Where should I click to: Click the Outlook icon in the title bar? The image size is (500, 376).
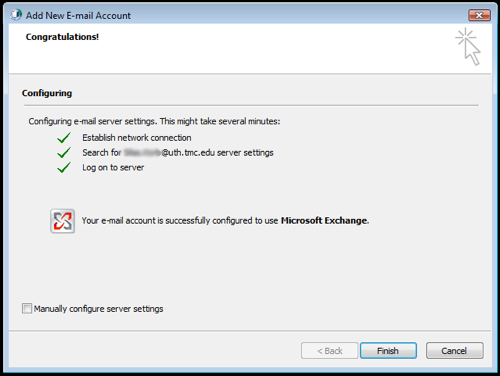point(16,15)
